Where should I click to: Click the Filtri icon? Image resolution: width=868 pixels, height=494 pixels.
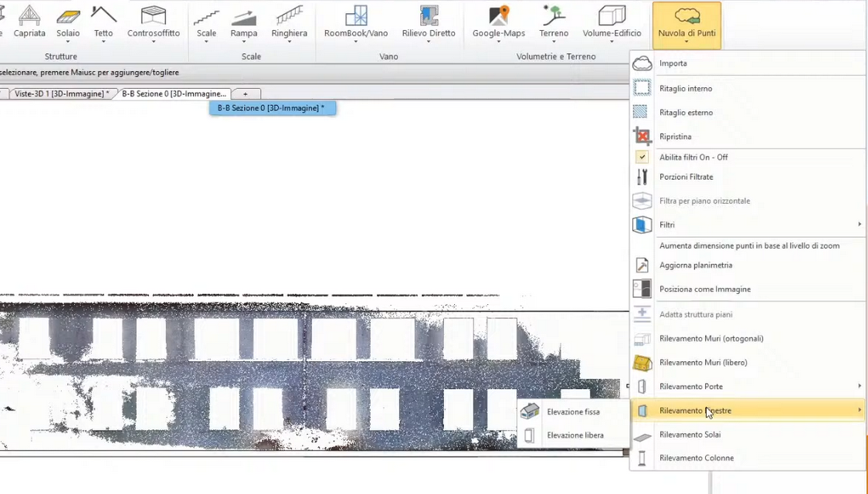643,225
